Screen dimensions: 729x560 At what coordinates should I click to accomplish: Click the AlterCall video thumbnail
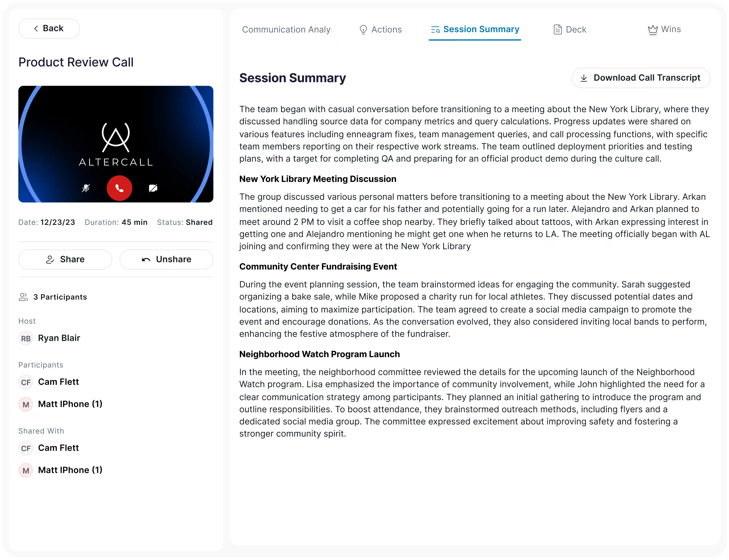[x=116, y=144]
